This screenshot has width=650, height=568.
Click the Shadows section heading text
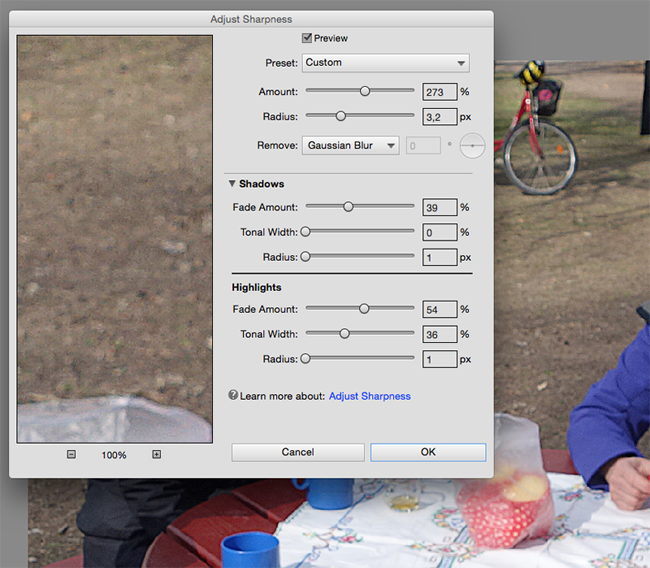(262, 184)
